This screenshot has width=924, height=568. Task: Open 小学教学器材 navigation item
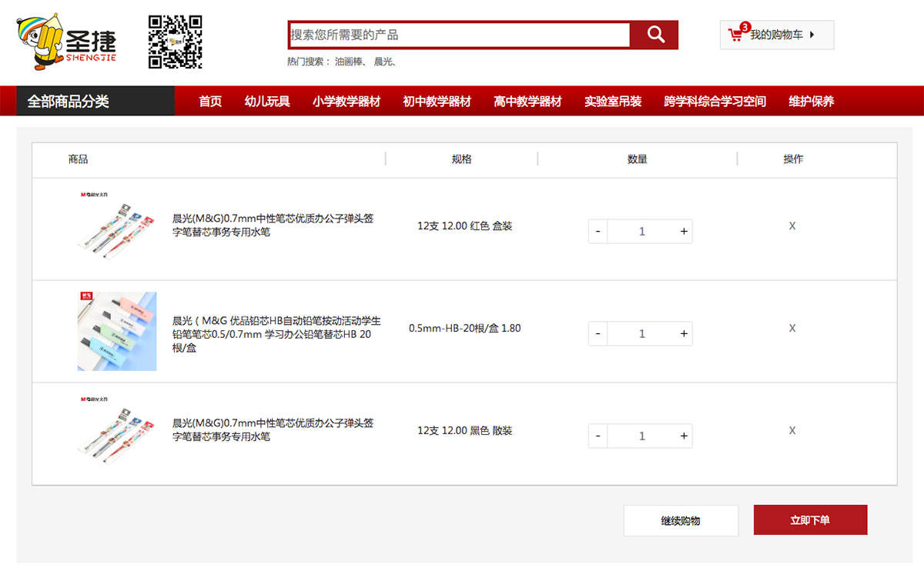tap(346, 102)
